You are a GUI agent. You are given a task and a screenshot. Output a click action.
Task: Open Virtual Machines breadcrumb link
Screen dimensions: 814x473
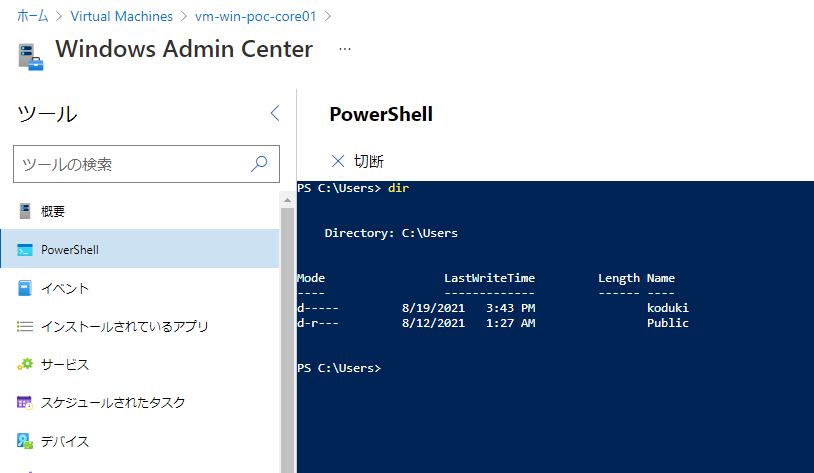coord(121,16)
